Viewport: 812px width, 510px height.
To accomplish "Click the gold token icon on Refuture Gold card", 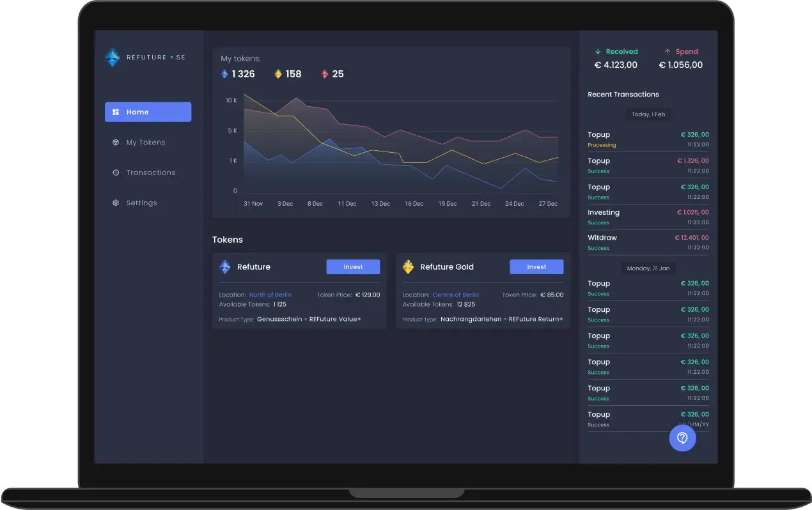I will pos(408,267).
